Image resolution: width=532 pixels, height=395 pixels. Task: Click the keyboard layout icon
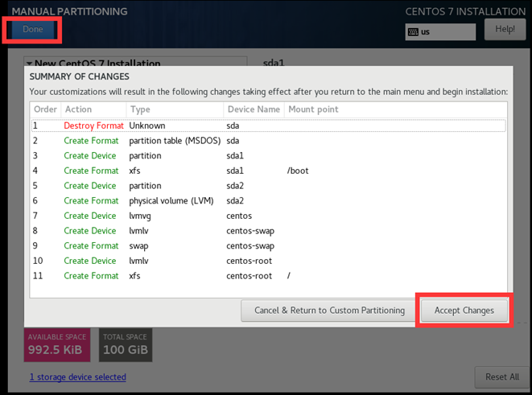(413, 32)
